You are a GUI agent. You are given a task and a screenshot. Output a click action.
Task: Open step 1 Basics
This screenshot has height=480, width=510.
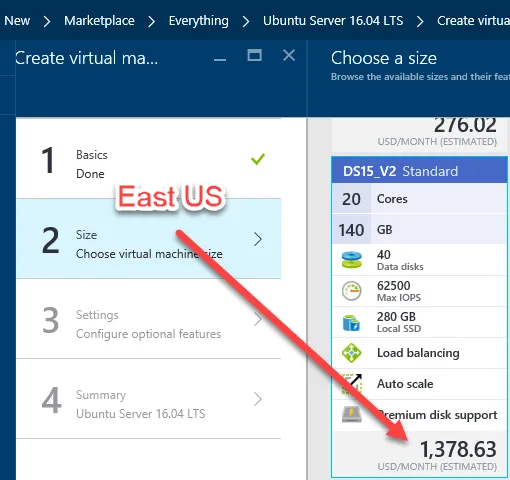click(x=148, y=159)
